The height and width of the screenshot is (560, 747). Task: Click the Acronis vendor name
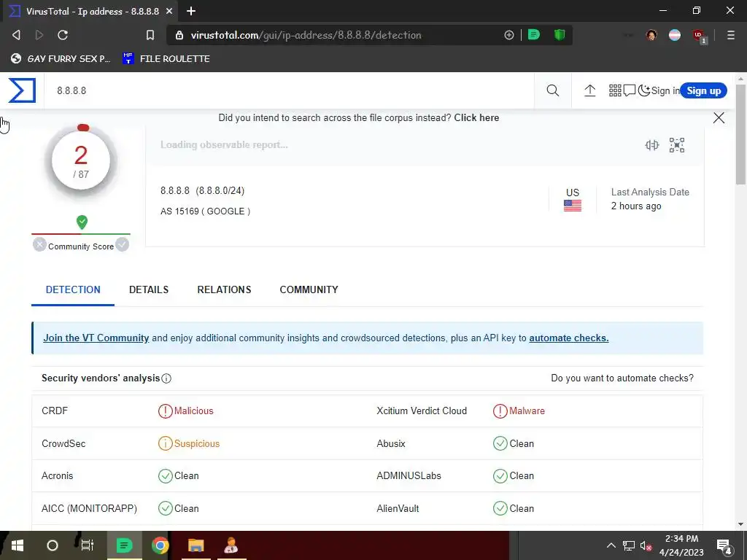[x=57, y=475]
